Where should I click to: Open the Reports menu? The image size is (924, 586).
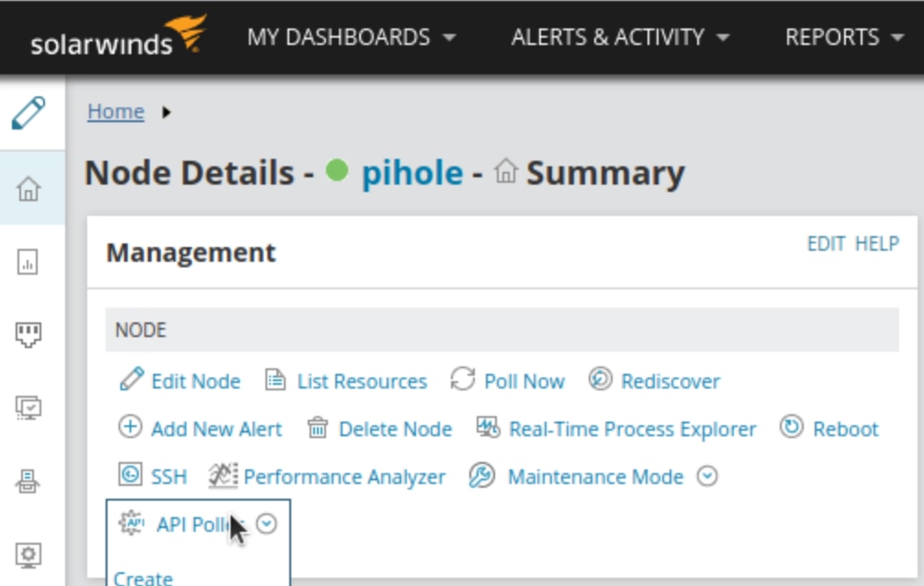844,37
